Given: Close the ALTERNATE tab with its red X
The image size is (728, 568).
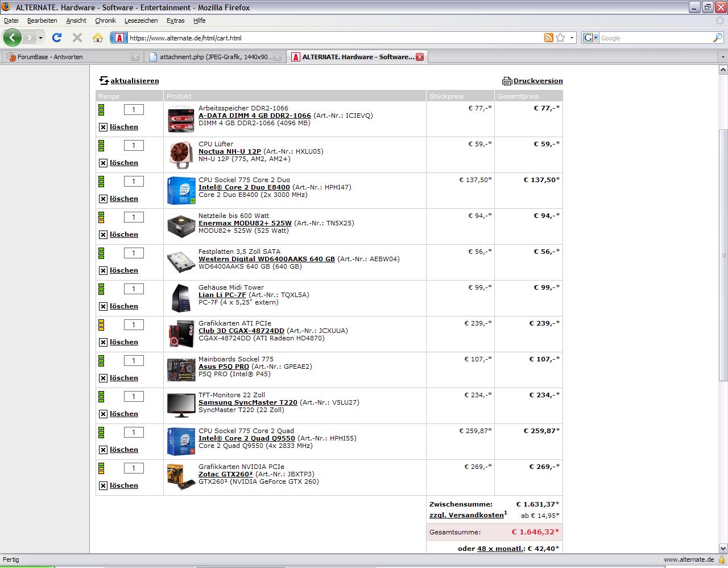Looking at the screenshot, I should [x=419, y=57].
